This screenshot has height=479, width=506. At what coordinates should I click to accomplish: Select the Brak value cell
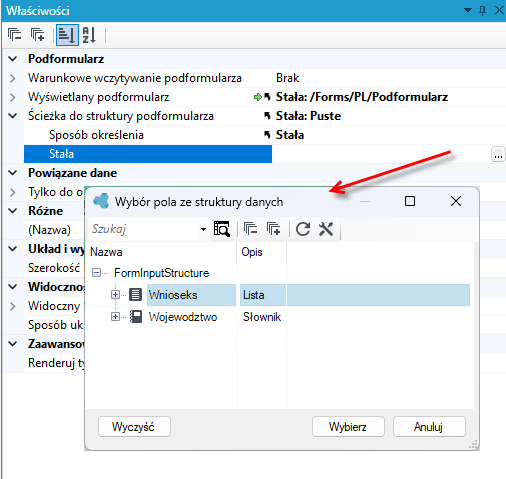389,78
